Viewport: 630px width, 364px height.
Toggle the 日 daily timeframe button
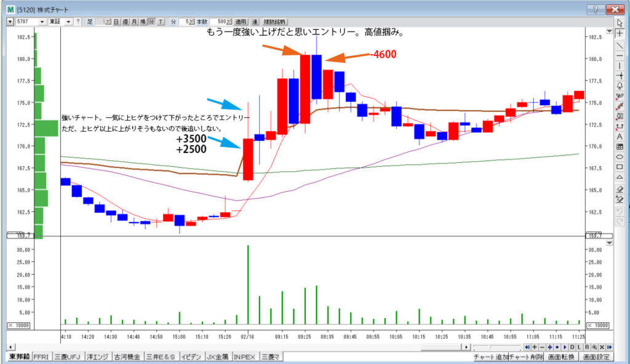coord(116,22)
